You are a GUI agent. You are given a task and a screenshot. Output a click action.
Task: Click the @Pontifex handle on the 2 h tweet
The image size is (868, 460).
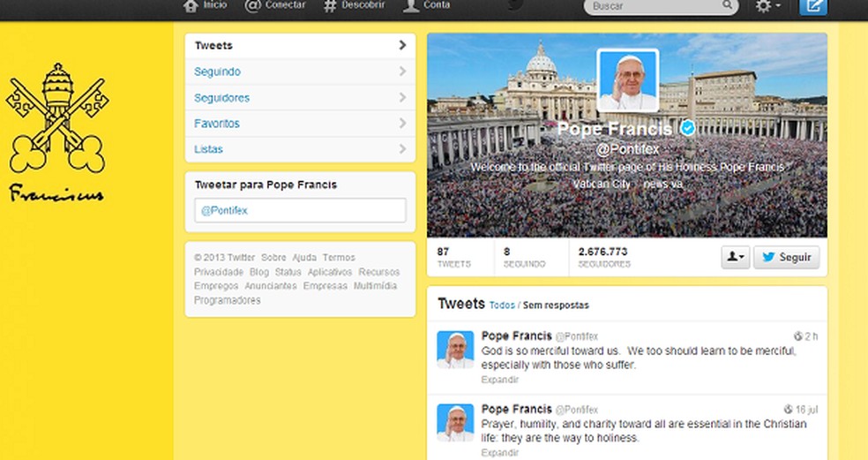(x=577, y=336)
